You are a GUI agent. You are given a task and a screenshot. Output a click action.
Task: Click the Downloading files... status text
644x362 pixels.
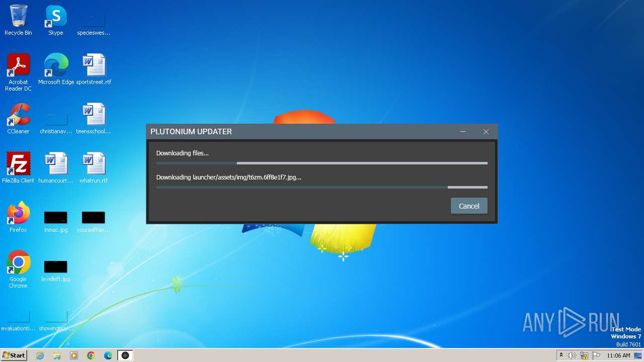pyautogui.click(x=182, y=153)
